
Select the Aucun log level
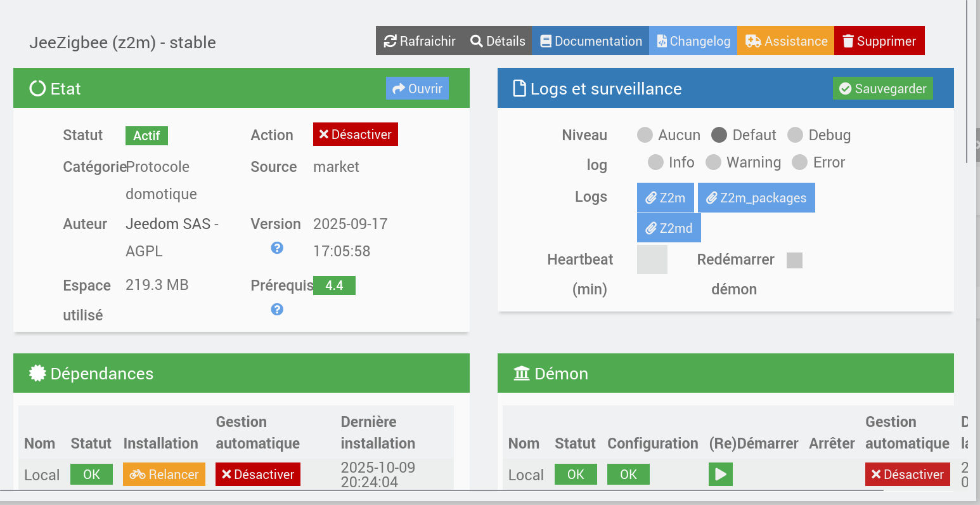645,134
